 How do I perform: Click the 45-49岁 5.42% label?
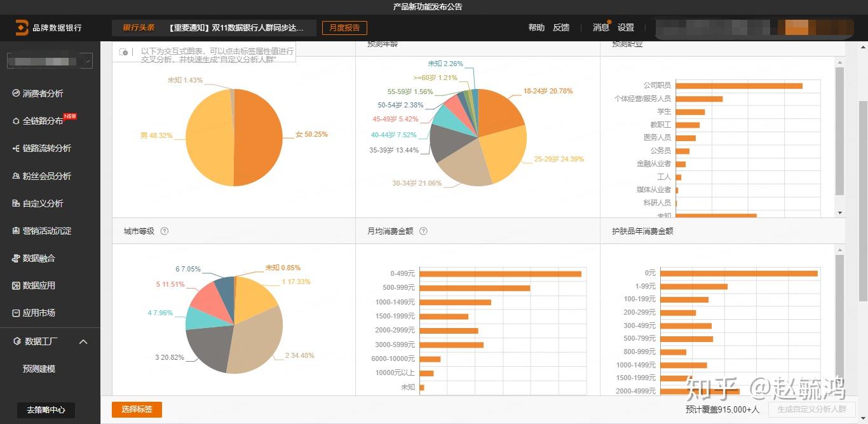[x=396, y=119]
